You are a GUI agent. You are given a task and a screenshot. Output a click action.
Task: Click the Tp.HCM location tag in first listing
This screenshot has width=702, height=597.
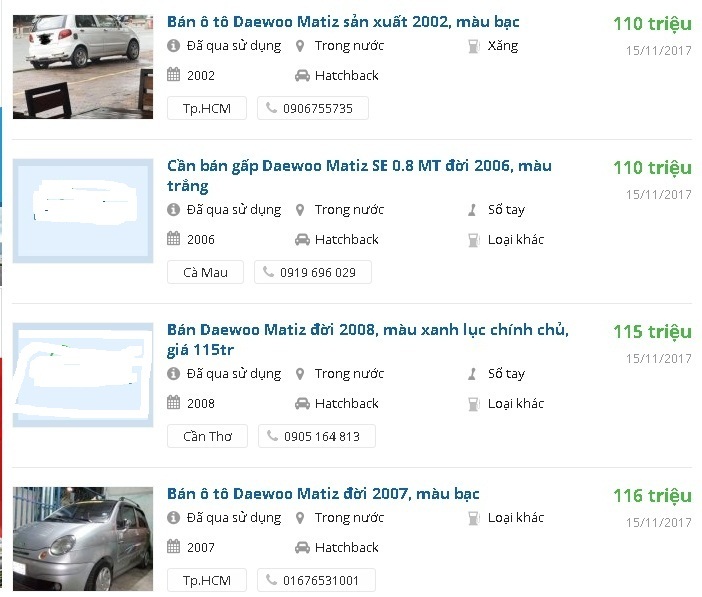pos(205,108)
